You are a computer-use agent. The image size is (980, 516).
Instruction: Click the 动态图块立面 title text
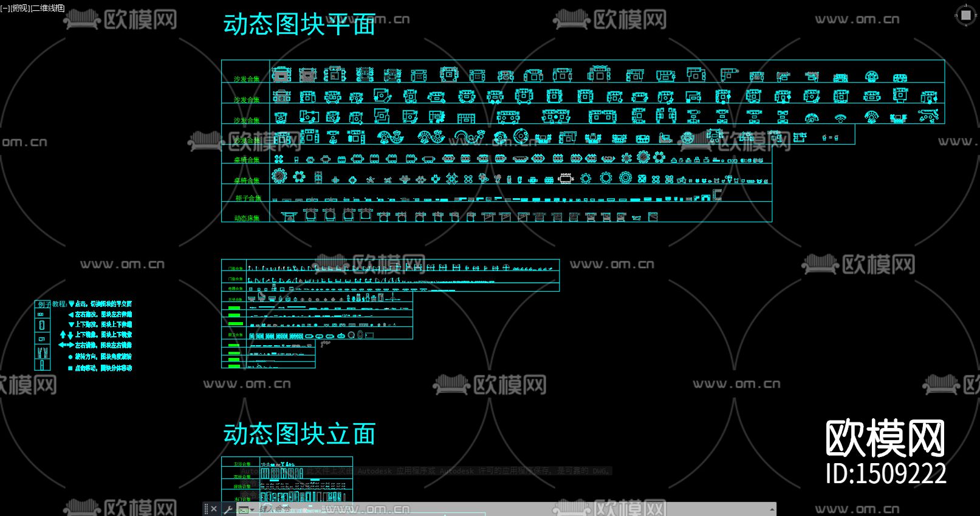(x=300, y=434)
